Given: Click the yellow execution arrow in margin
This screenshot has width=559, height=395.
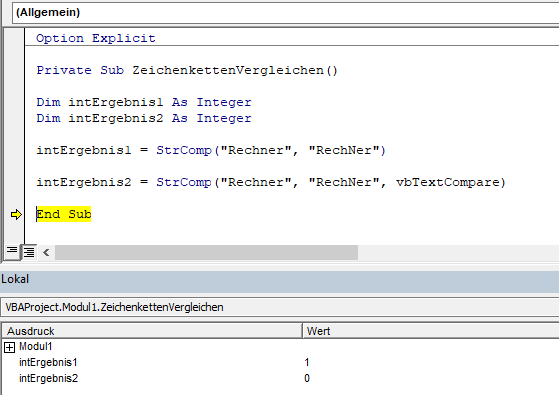Looking at the screenshot, I should [16, 214].
